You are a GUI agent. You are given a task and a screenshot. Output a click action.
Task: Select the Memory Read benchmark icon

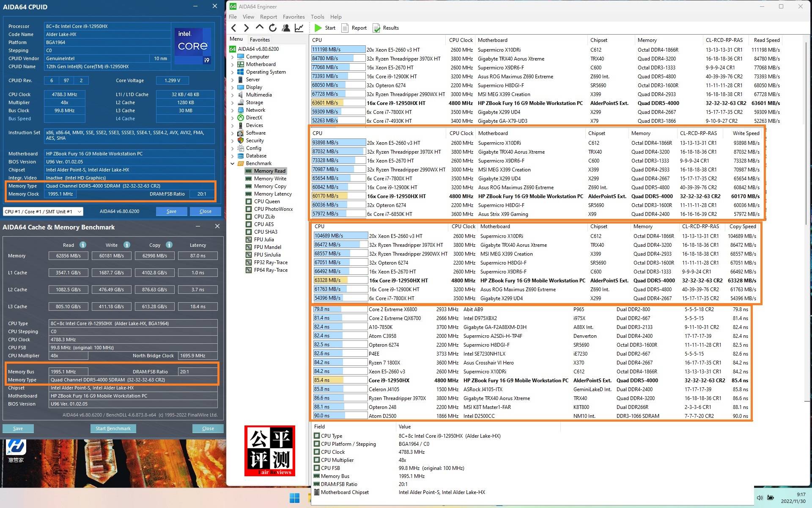pos(249,171)
